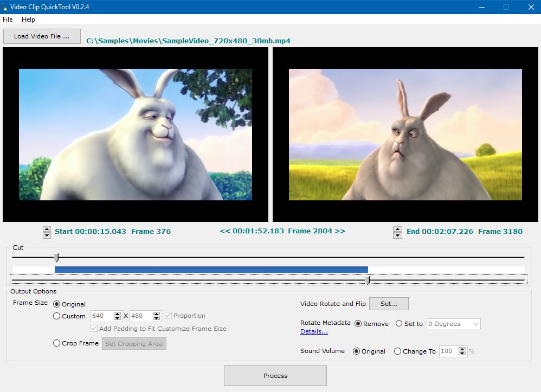The width and height of the screenshot is (541, 392).
Task: Click the down arrow of End time stepper
Action: click(397, 235)
